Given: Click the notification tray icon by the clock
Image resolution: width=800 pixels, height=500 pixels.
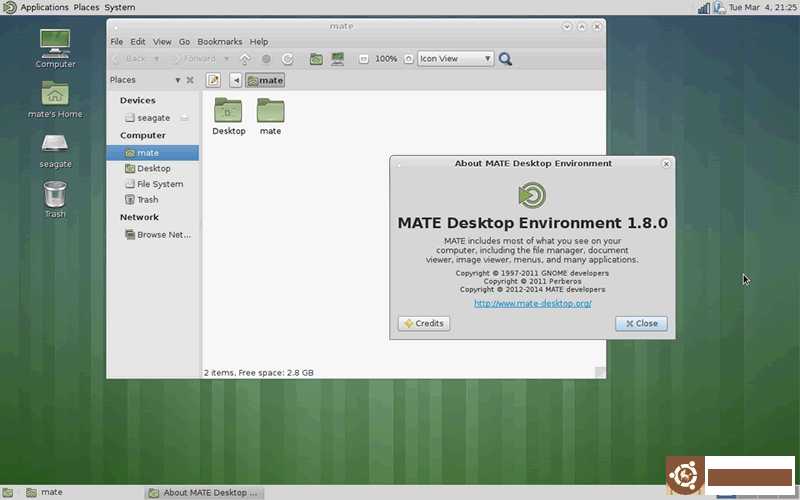Looking at the screenshot, I should click(x=719, y=7).
